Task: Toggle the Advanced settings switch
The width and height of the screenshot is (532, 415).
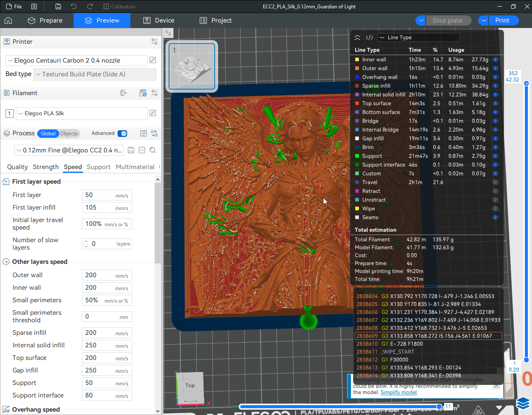Action: pos(122,134)
